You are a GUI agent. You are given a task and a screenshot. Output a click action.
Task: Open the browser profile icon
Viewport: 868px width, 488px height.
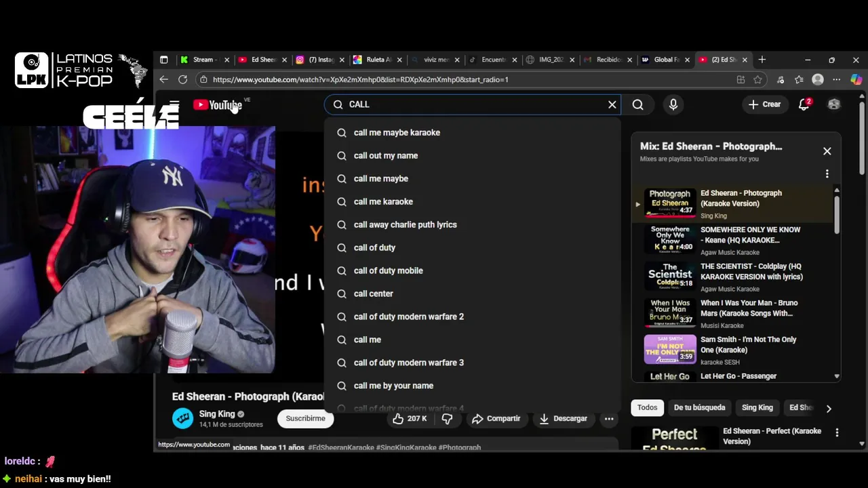point(818,79)
